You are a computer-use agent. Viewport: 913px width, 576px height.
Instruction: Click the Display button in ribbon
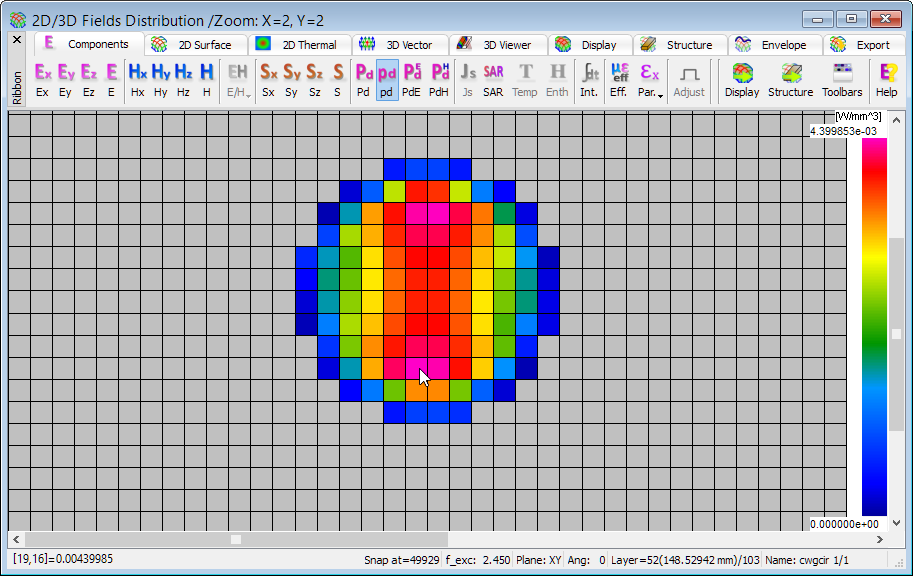[x=742, y=80]
